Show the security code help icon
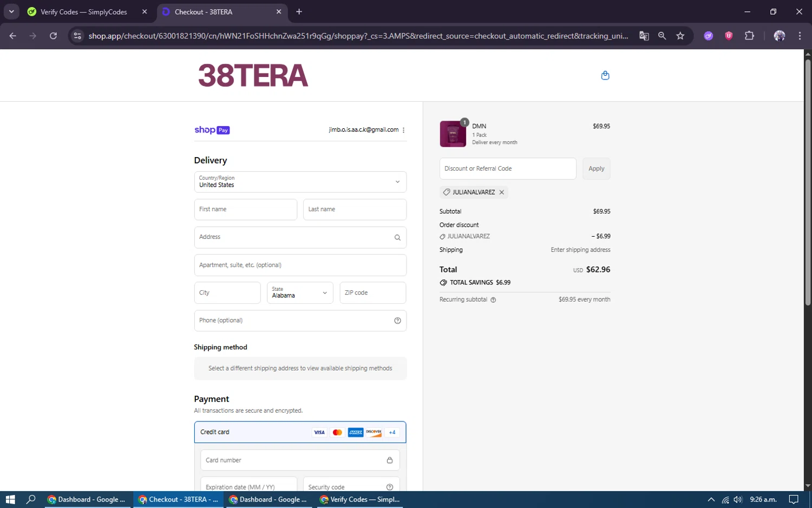 click(390, 487)
